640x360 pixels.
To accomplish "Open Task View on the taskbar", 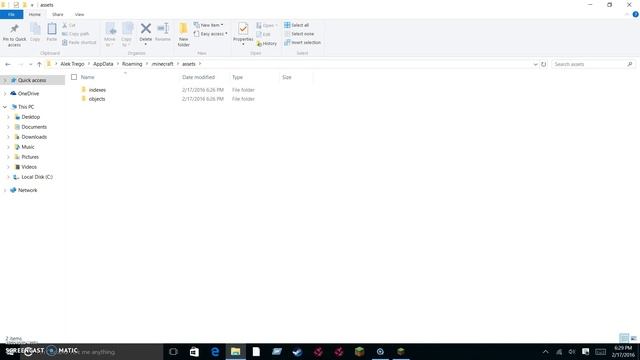I will [173, 351].
